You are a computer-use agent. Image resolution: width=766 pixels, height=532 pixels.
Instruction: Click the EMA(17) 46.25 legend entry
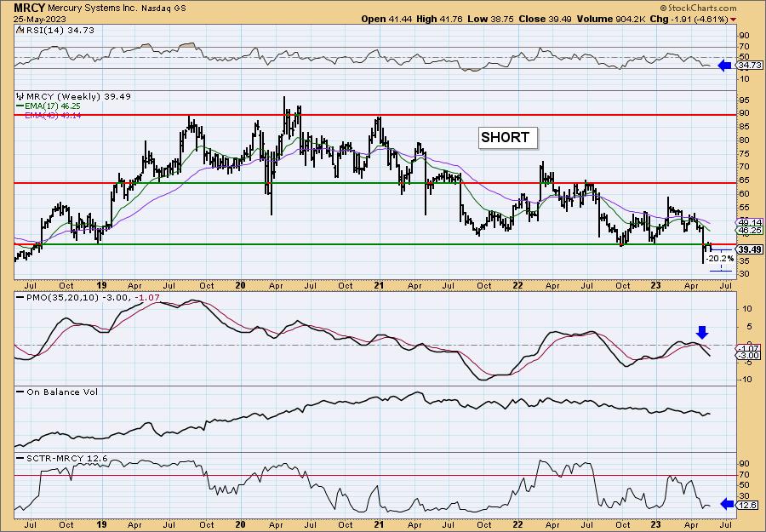point(49,106)
